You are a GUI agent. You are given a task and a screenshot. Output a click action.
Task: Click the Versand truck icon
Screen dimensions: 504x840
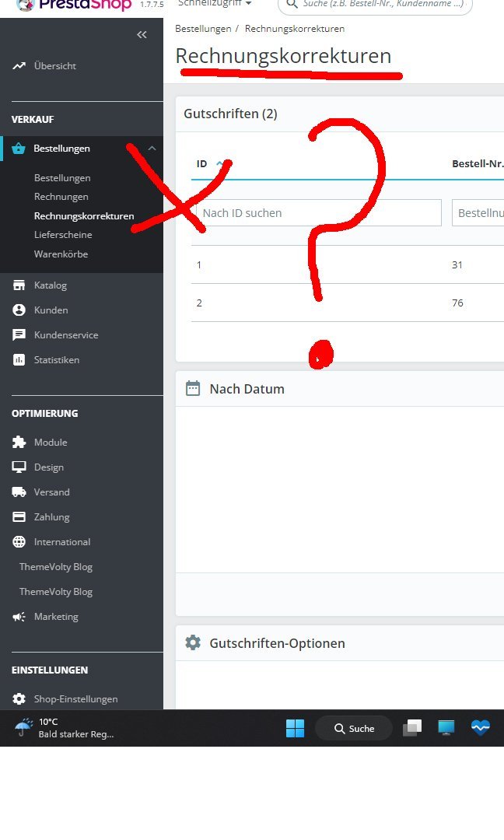[19, 492]
